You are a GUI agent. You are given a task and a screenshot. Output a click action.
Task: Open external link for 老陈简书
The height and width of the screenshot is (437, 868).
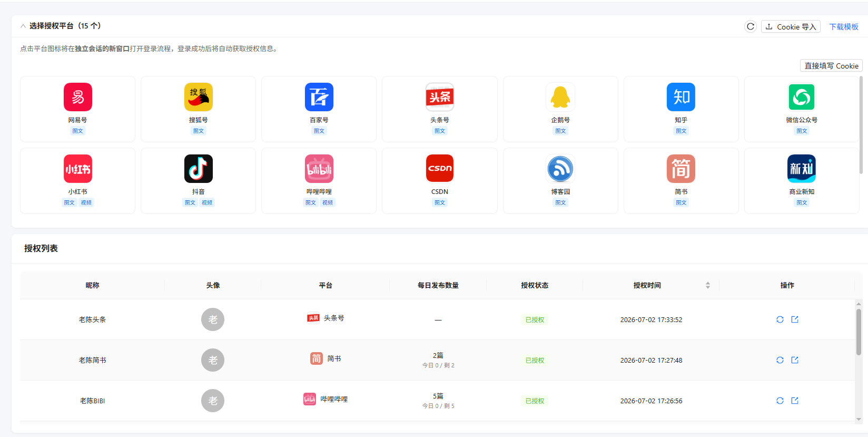coord(795,360)
